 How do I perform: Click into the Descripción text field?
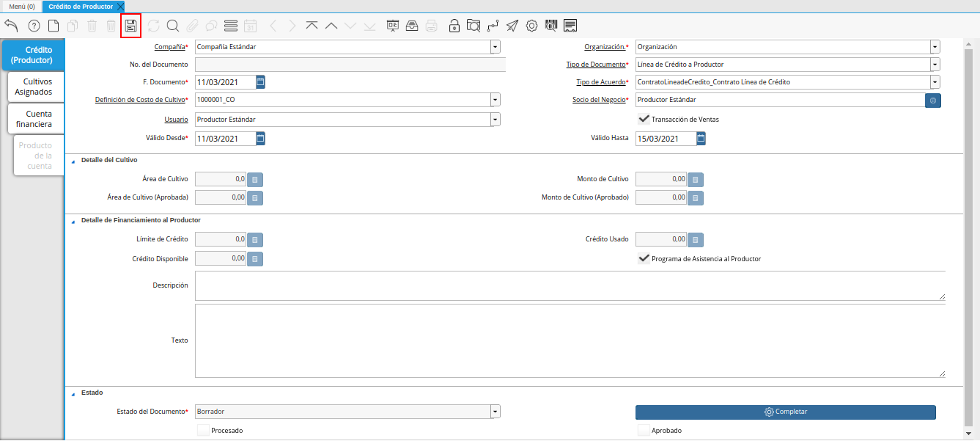(570, 285)
